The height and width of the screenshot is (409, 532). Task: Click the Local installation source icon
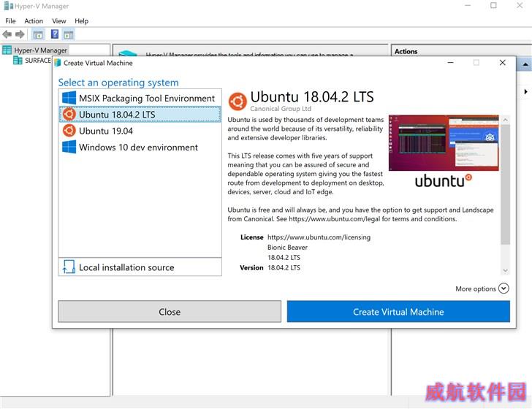click(69, 267)
